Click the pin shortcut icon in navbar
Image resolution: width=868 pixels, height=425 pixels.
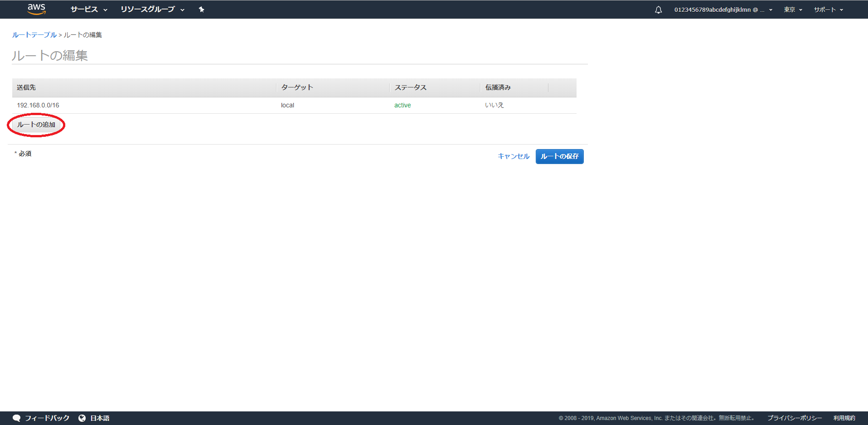point(201,10)
